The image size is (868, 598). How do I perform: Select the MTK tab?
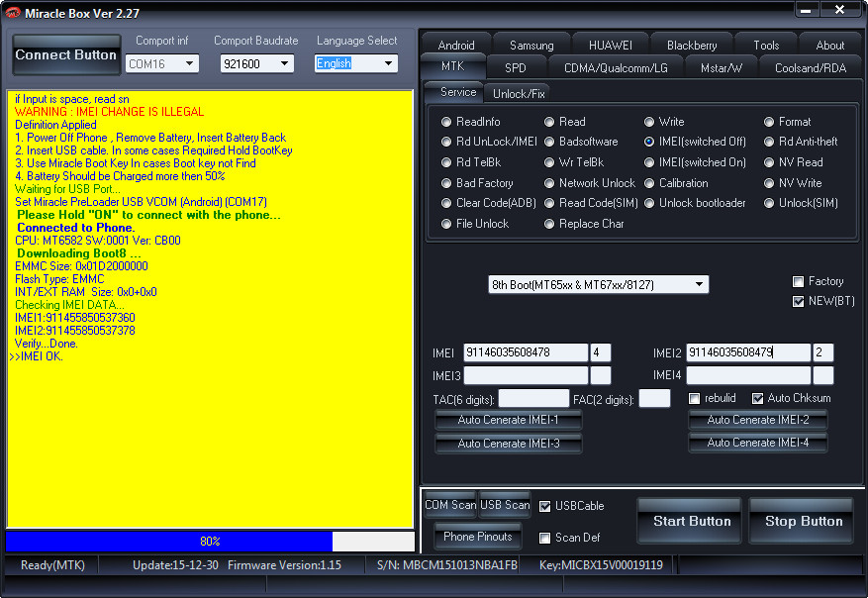[x=453, y=66]
